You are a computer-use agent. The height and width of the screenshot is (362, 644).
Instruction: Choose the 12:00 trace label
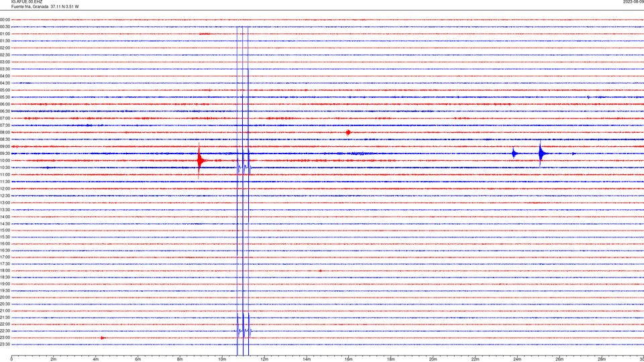point(5,189)
